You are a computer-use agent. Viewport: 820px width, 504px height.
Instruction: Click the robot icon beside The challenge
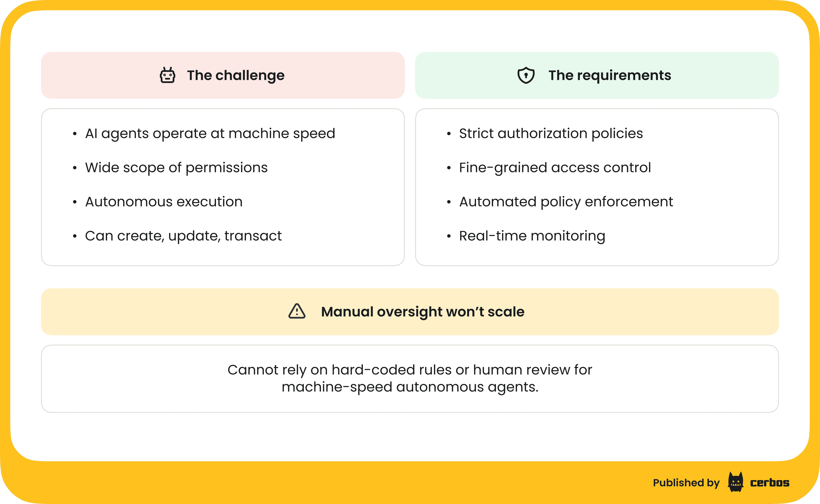pos(167,75)
